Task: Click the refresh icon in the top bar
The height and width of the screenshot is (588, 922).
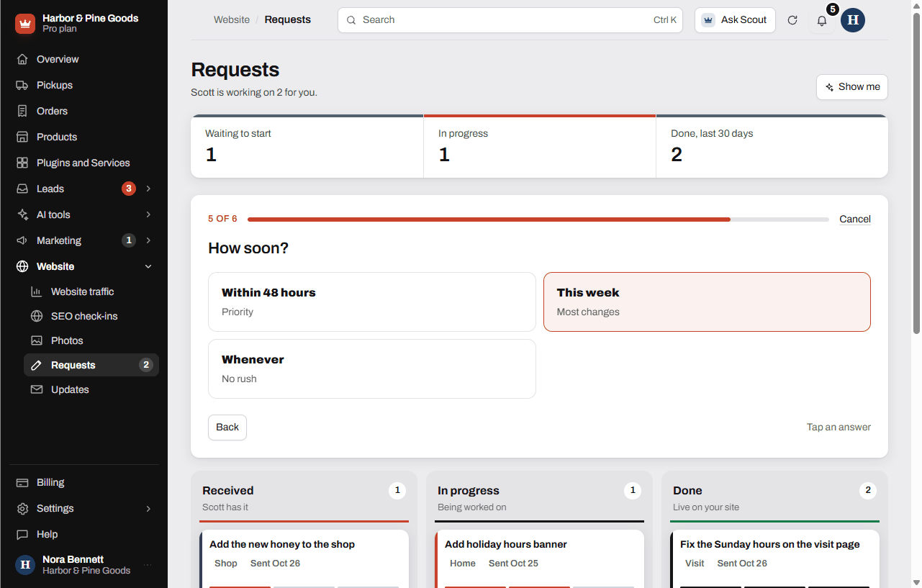Action: pos(792,20)
